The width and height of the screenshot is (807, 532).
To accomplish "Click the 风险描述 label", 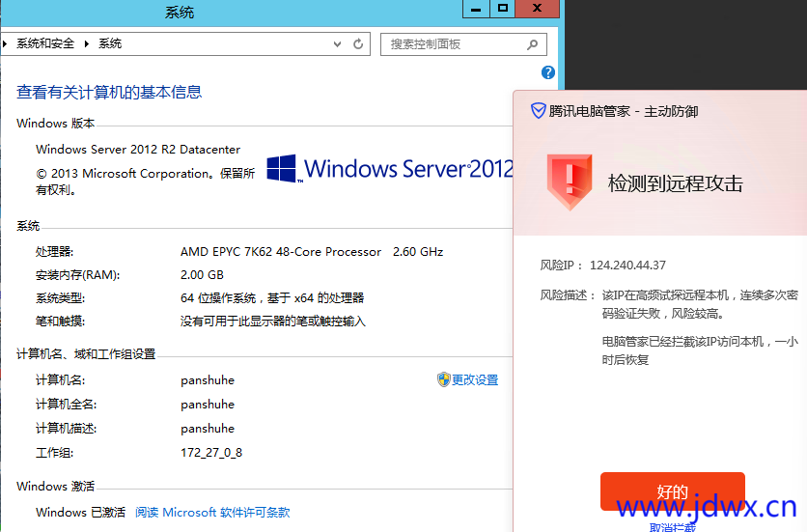I will click(x=568, y=295).
